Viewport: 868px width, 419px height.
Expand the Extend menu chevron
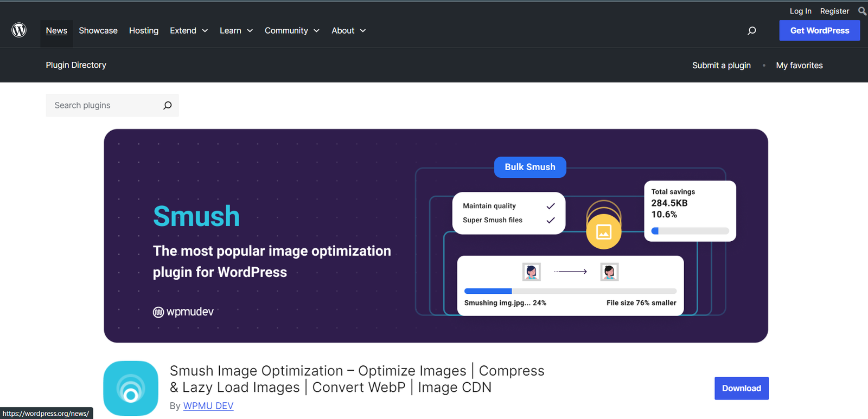pyautogui.click(x=205, y=31)
